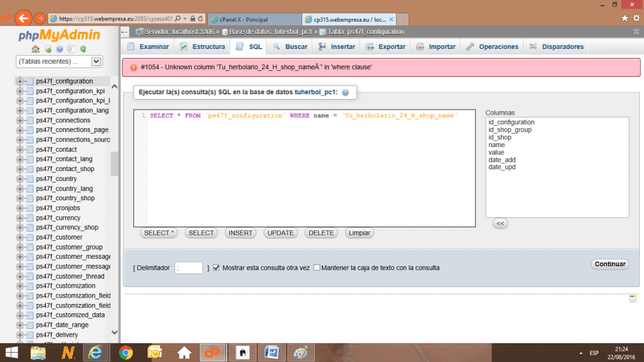Click the browser back arrow button
This screenshot has width=644, height=362.
(x=23, y=19)
